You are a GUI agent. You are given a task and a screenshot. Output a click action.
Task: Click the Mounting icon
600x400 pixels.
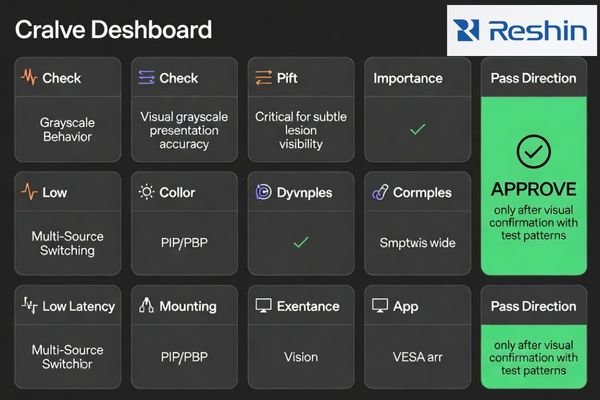pos(147,305)
